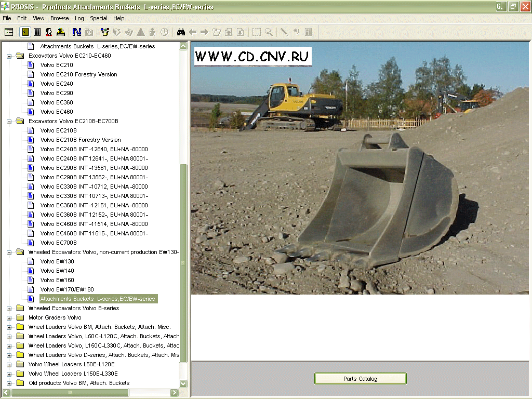
Task: Expand Old products Volvo BM folder
Action: [x=9, y=383]
